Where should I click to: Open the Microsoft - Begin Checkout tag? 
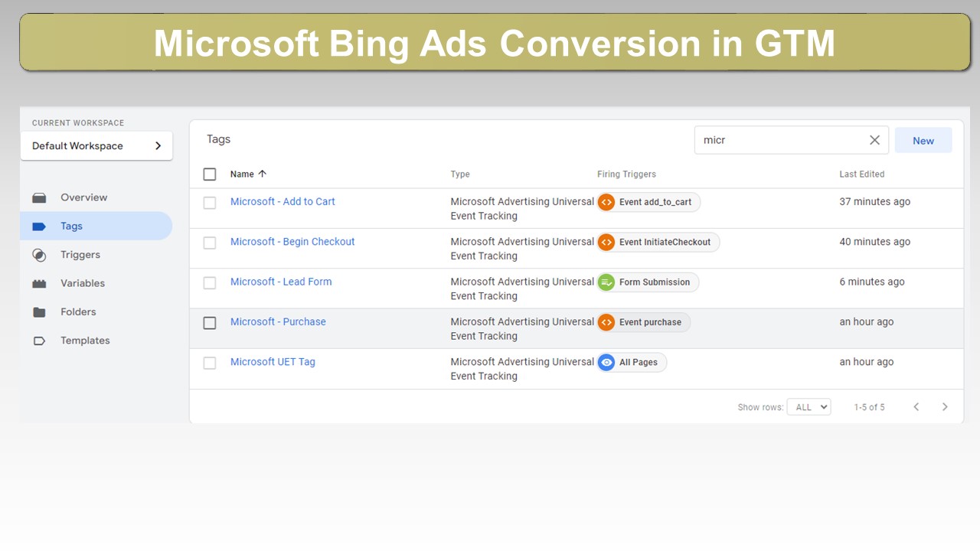point(292,241)
